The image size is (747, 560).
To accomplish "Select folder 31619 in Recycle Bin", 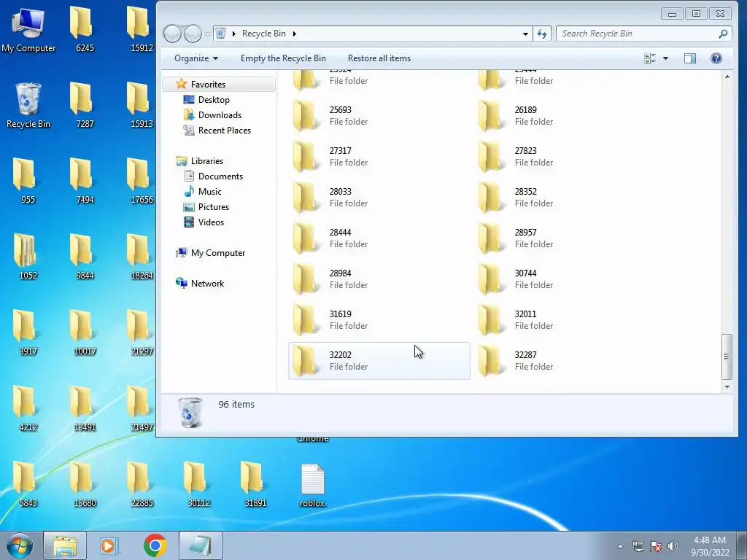I will (x=379, y=320).
